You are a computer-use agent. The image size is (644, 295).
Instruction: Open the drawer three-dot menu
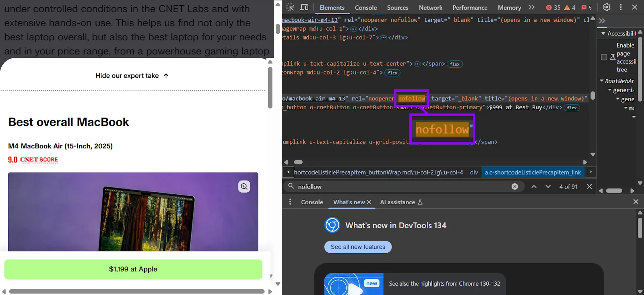pyautogui.click(x=290, y=202)
